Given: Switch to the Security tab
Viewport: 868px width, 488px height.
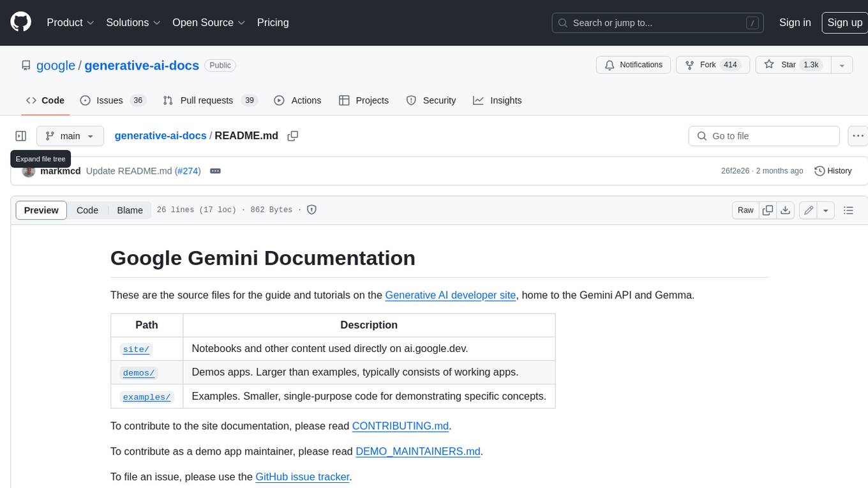Looking at the screenshot, I should 431,100.
